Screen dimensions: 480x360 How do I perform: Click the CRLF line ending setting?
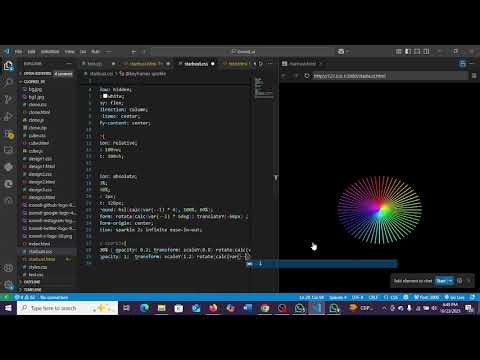373,297
